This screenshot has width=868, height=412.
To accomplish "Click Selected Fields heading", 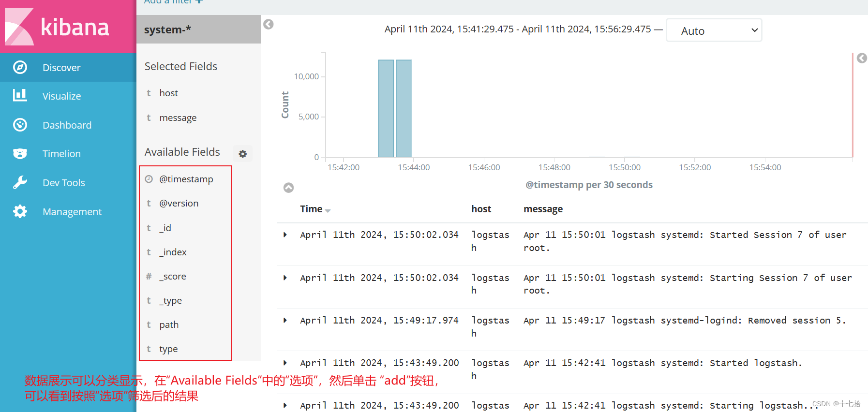I will [181, 66].
